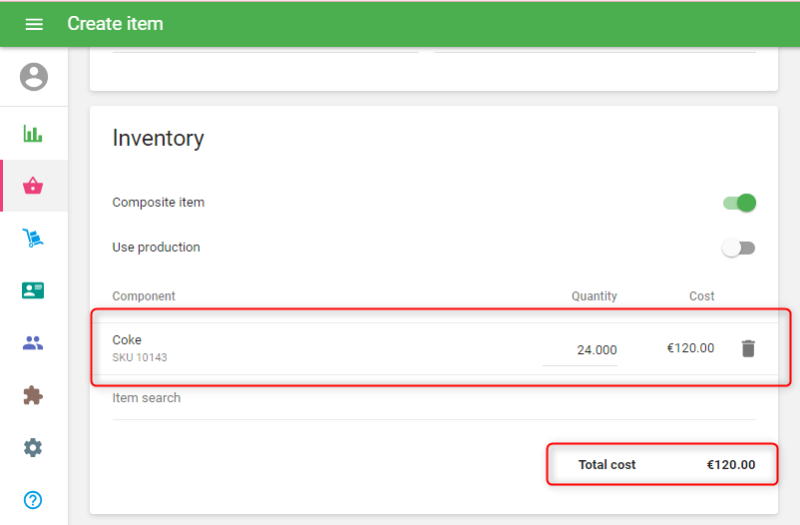Screen dimensions: 800x525
Task: Go to Employees ID card icon
Action: [x=34, y=291]
